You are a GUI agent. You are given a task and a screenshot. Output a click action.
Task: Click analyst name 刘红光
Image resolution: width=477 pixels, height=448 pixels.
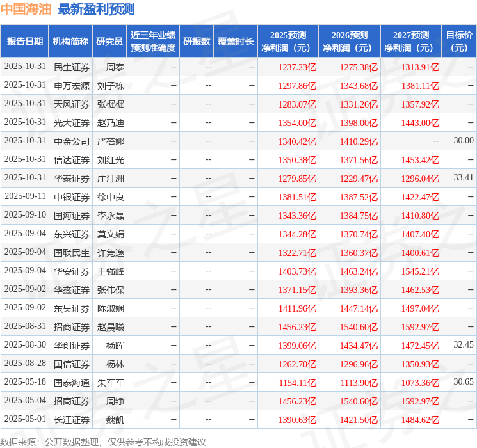[111, 160]
